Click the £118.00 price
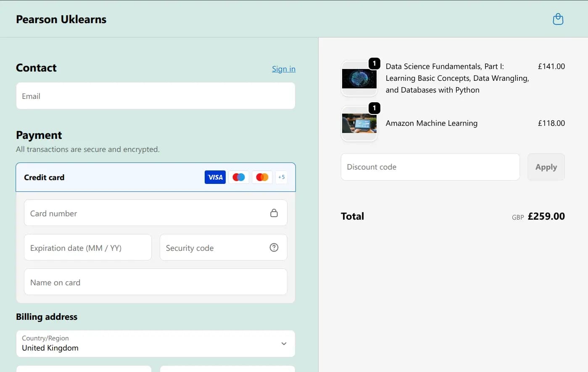588x372 pixels. point(551,123)
